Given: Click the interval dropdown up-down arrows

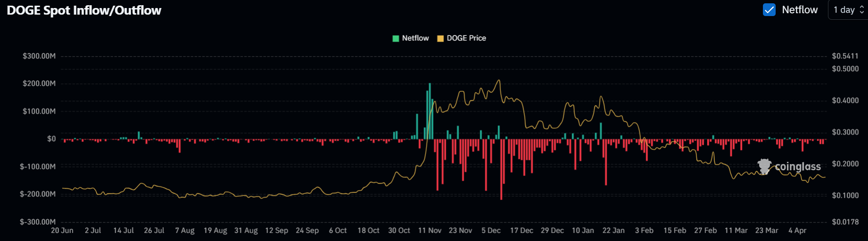Looking at the screenshot, I should click(x=862, y=10).
